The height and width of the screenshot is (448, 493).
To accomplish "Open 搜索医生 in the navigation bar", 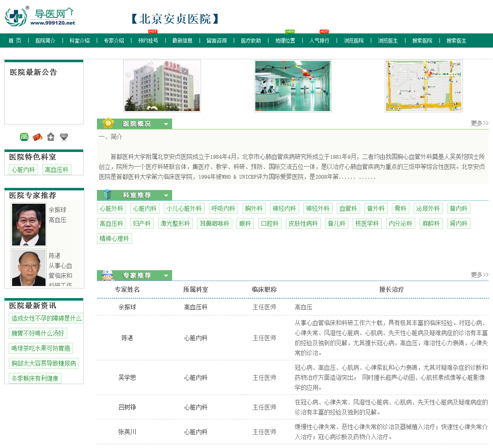I will tap(457, 40).
